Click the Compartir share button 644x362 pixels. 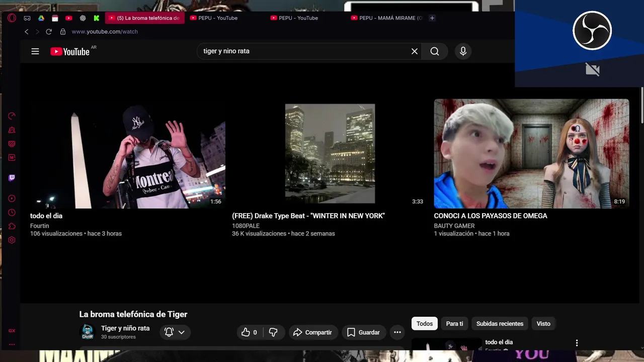(312, 332)
